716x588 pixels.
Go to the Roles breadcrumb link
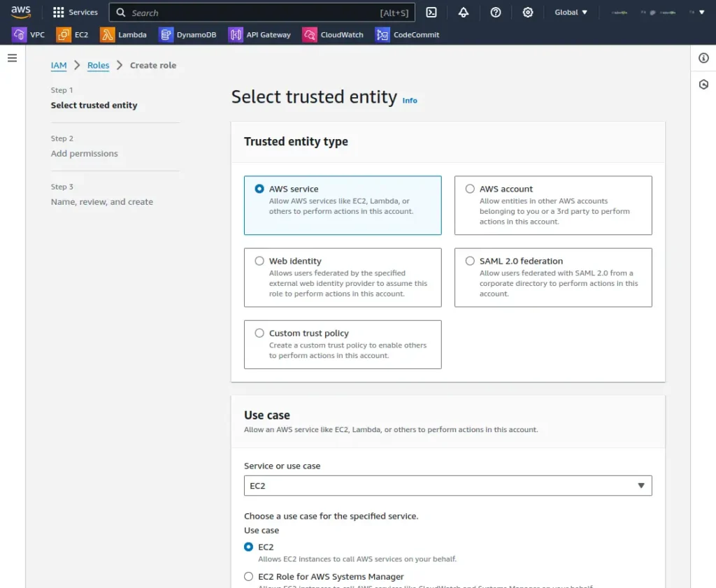click(x=98, y=65)
